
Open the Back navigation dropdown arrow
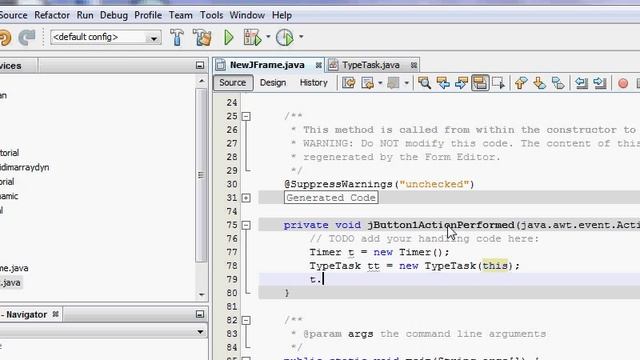pos(380,83)
